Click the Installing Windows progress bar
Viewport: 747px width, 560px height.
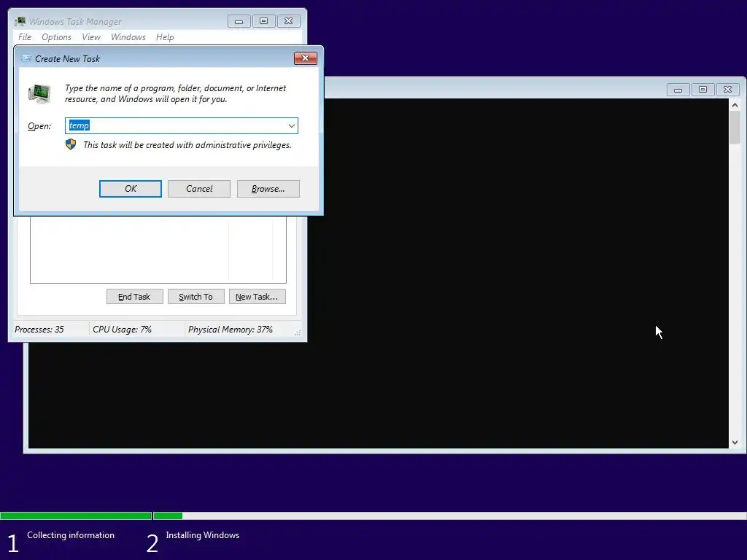click(449, 516)
